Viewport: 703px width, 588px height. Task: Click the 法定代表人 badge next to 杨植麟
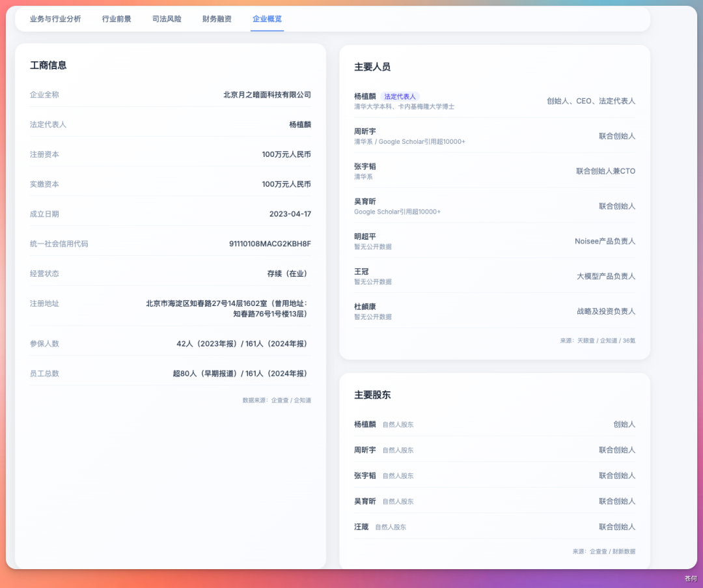coord(400,96)
